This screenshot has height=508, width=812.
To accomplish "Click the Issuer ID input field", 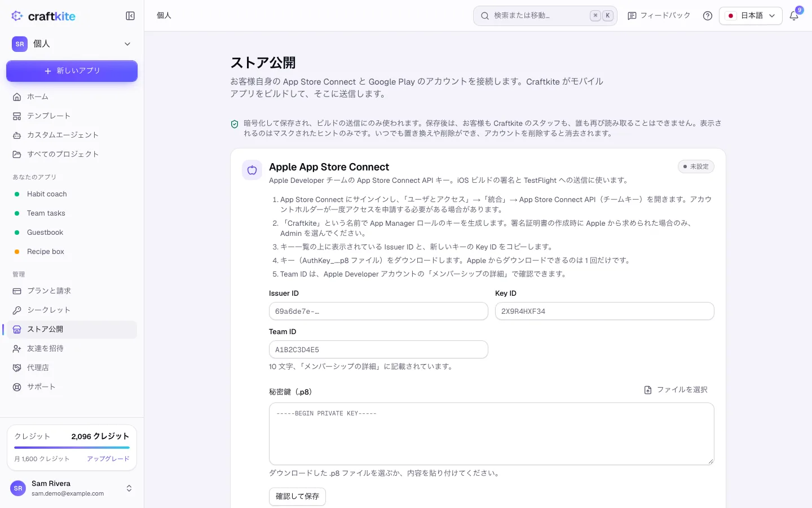I will (378, 311).
